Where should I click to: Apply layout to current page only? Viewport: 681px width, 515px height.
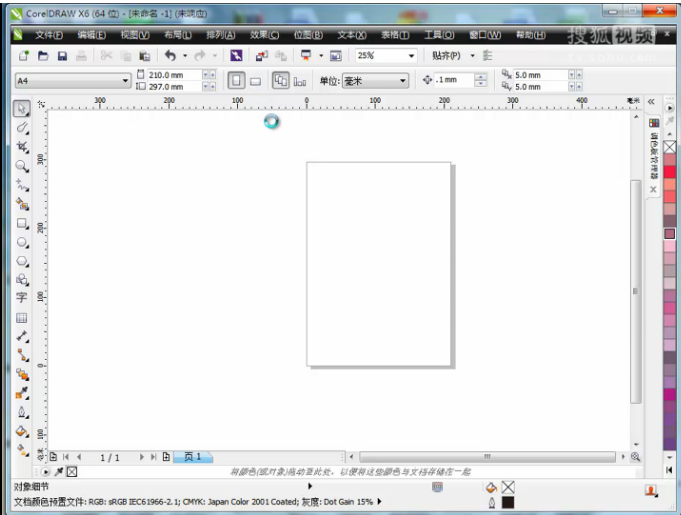[x=300, y=81]
